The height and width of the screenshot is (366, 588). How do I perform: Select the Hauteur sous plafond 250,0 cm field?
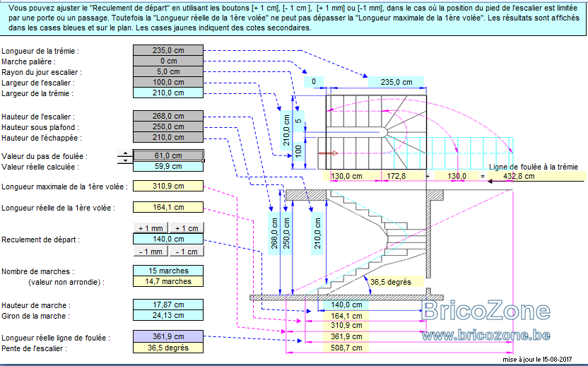[x=168, y=126]
